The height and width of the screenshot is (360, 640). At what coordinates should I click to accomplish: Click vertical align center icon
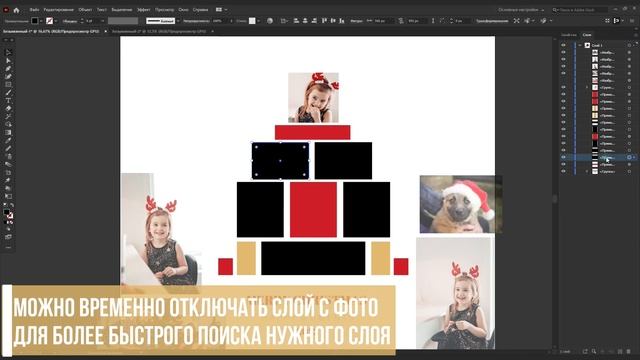333,21
